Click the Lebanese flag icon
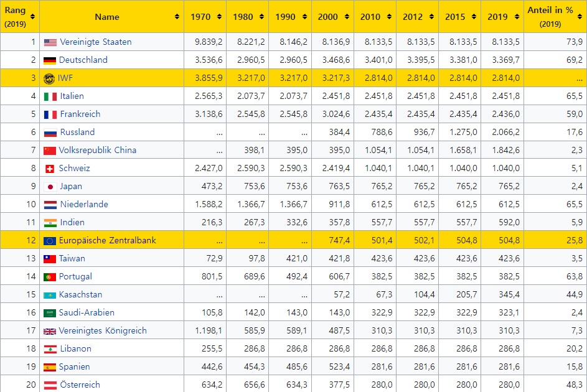587x392 pixels. tap(50, 349)
